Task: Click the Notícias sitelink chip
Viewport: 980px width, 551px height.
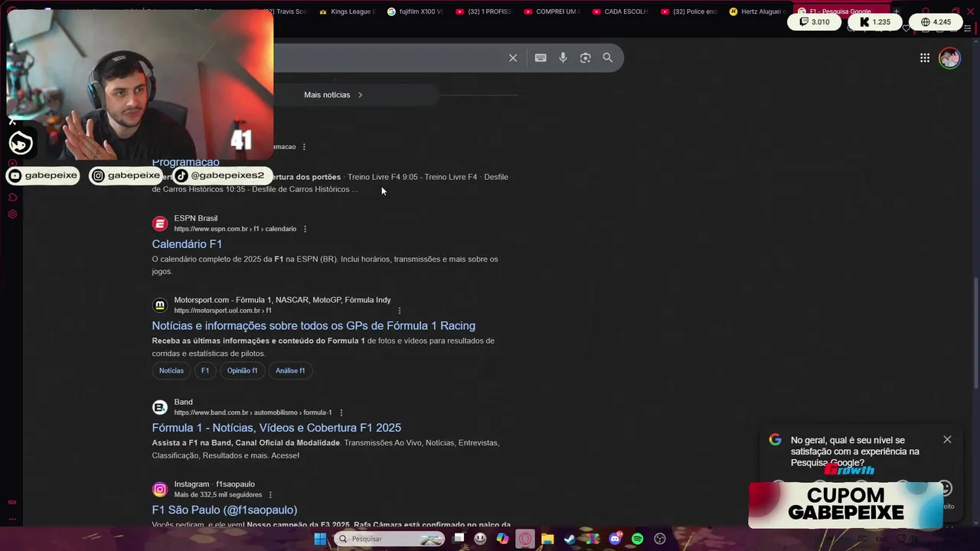Action: 171,370
